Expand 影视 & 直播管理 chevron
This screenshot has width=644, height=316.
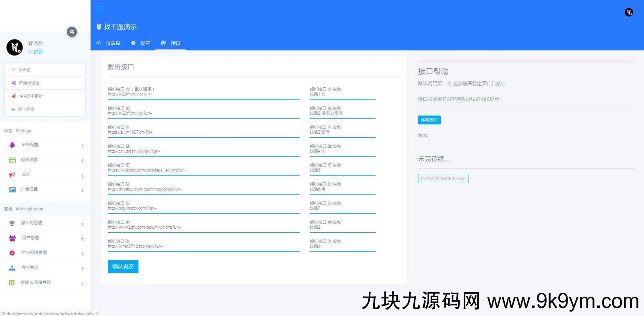83,283
